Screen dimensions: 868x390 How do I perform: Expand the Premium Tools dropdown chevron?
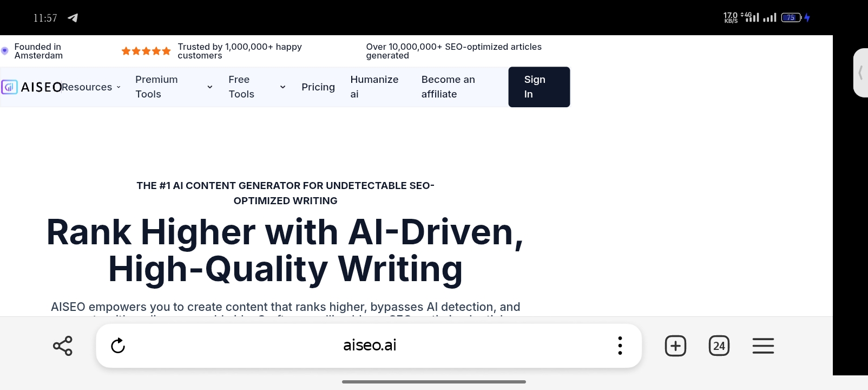pyautogui.click(x=210, y=87)
